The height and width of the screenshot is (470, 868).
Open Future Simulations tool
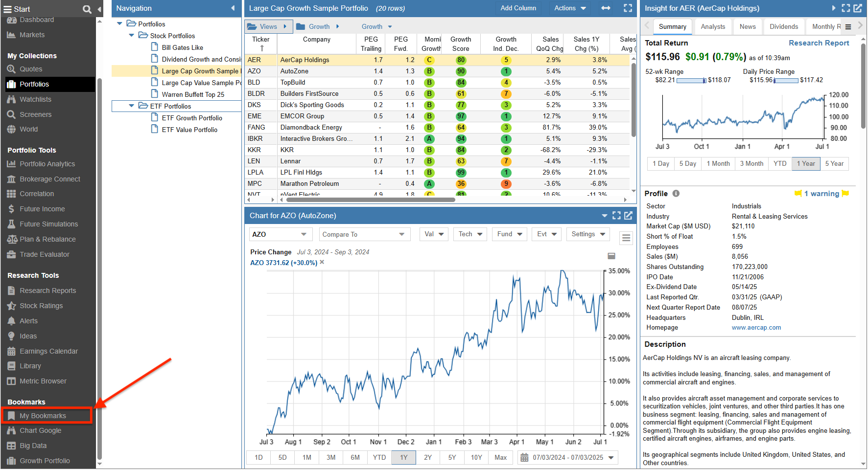[48, 224]
